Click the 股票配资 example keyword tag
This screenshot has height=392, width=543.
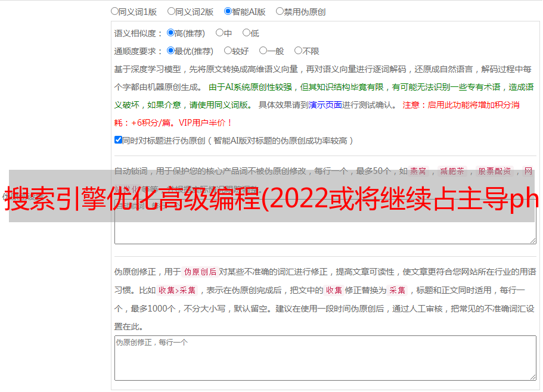click(495, 171)
